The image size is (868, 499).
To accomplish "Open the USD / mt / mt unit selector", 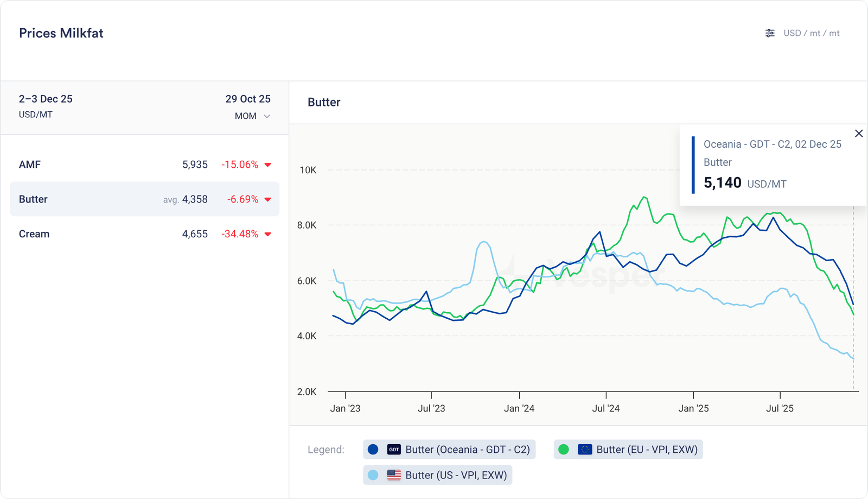I will coord(811,33).
